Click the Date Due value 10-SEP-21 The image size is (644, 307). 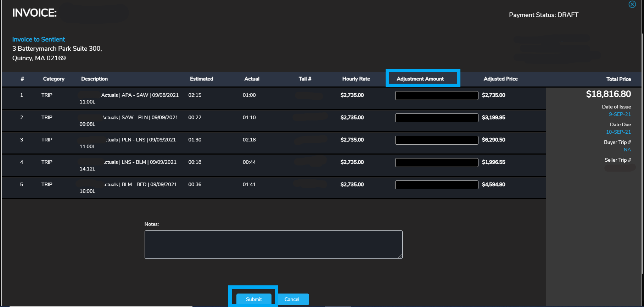618,132
